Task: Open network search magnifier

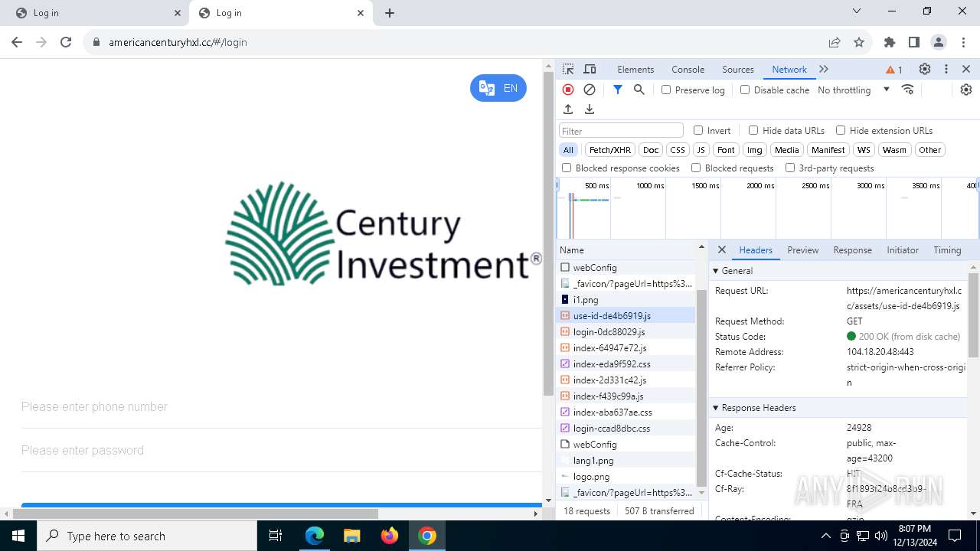Action: coord(639,90)
